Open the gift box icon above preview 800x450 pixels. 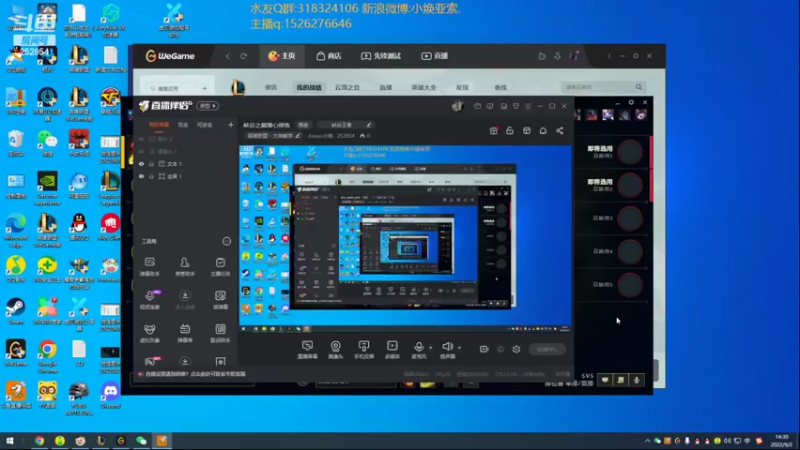(493, 131)
